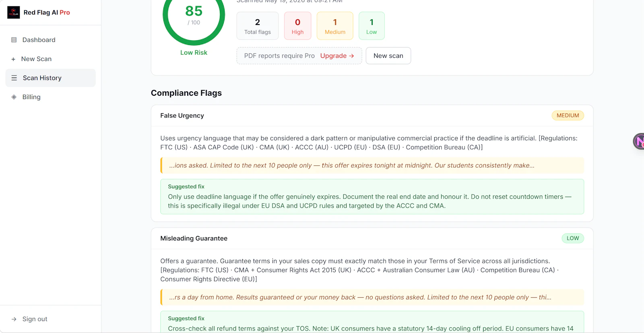Click the Dashboard sidebar icon
This screenshot has width=644, height=333.
[14, 40]
